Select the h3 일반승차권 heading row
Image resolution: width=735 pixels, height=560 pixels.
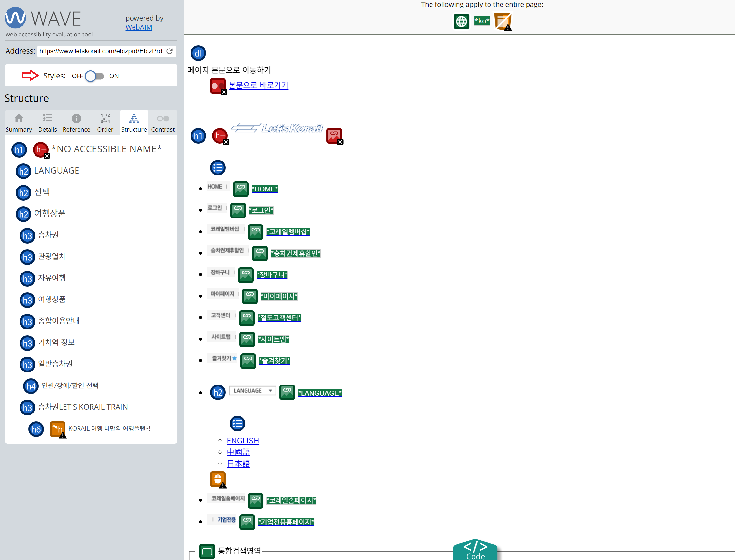point(46,364)
